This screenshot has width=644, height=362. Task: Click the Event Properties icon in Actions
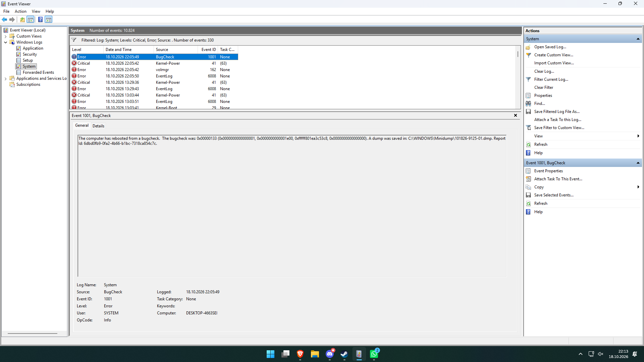coord(528,171)
